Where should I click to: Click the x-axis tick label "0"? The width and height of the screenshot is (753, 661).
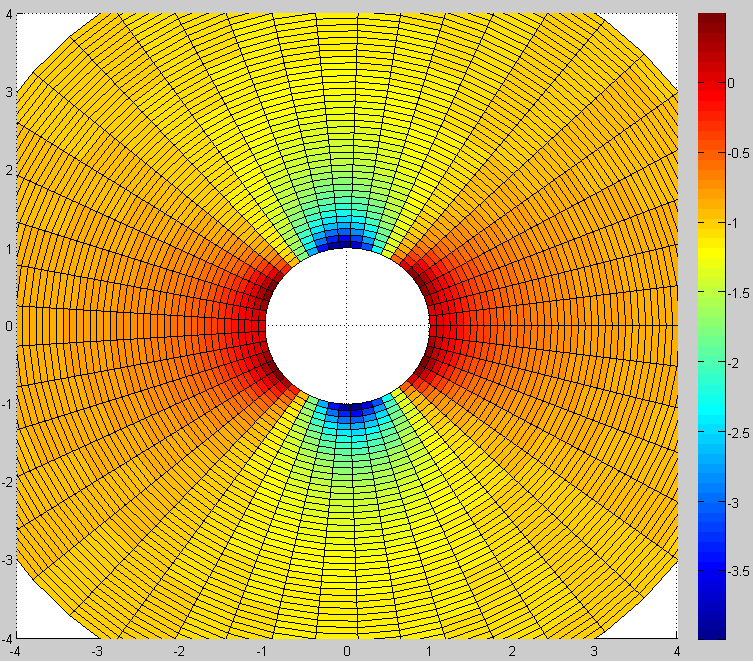tap(347, 650)
